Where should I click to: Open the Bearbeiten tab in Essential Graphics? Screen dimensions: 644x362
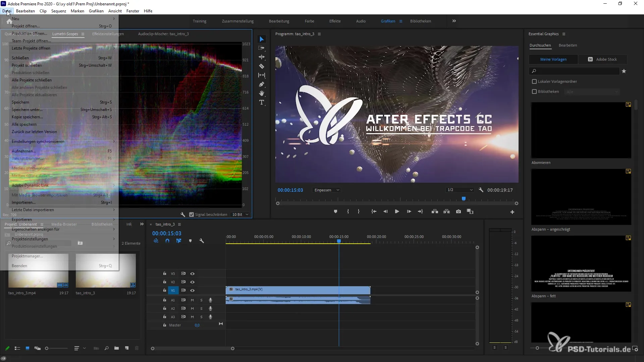pyautogui.click(x=568, y=45)
